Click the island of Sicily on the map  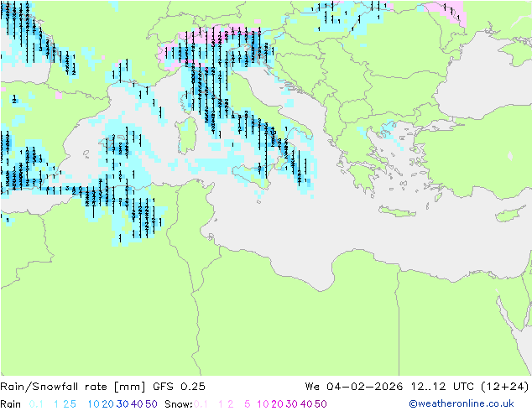coord(253,176)
